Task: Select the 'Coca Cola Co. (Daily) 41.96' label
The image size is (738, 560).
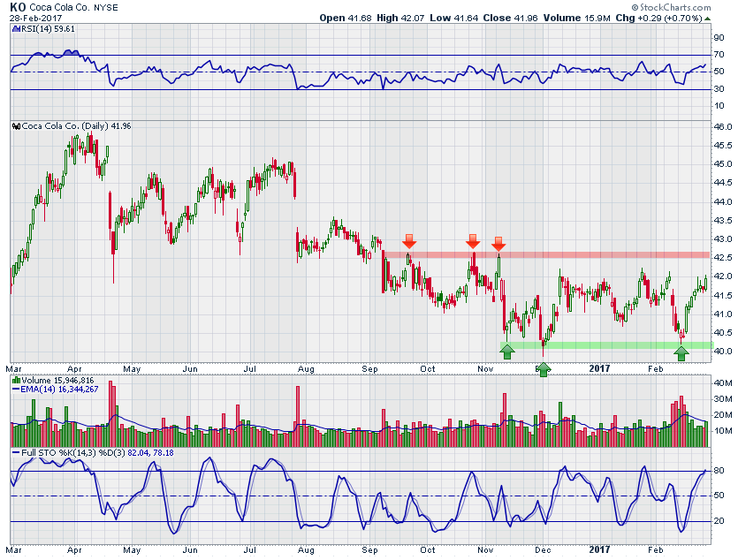Action: (76, 126)
